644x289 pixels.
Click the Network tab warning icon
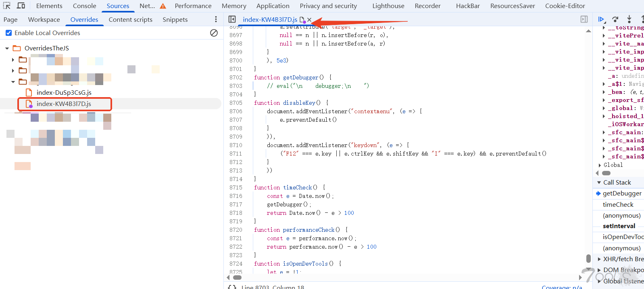pos(163,6)
